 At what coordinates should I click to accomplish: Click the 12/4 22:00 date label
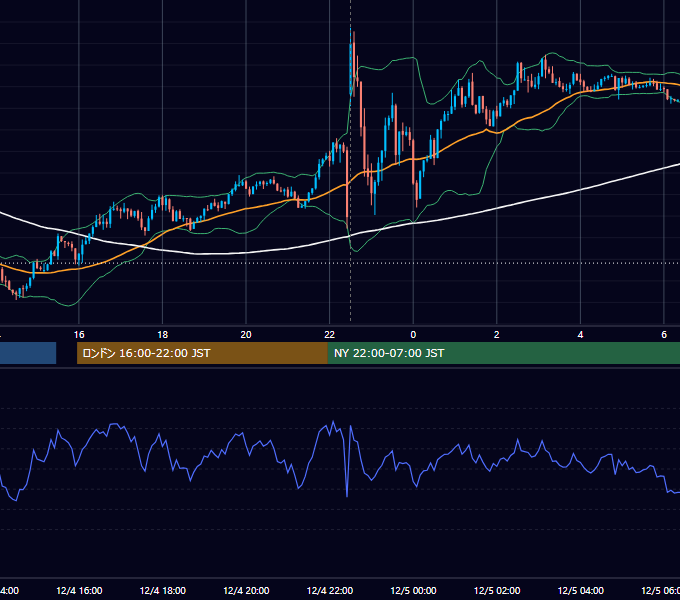click(330, 591)
